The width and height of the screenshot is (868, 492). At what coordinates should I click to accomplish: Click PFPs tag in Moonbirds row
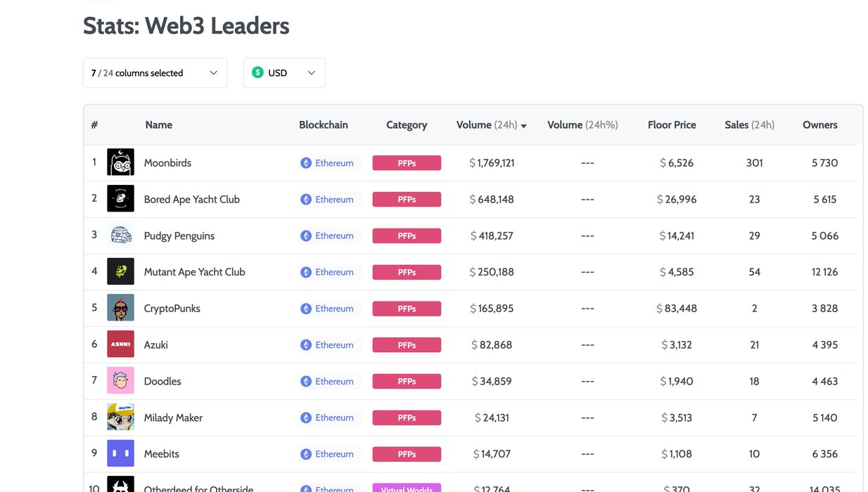tap(407, 163)
